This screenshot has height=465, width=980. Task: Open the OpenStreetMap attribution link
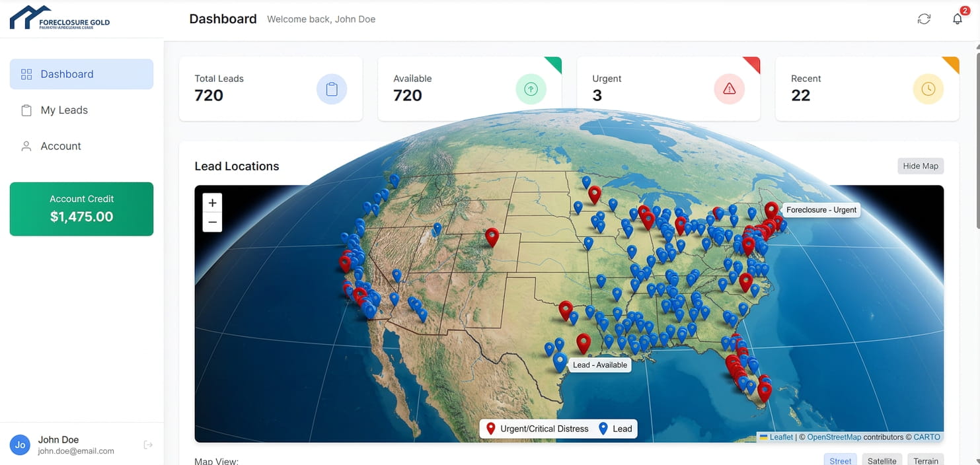(x=834, y=437)
